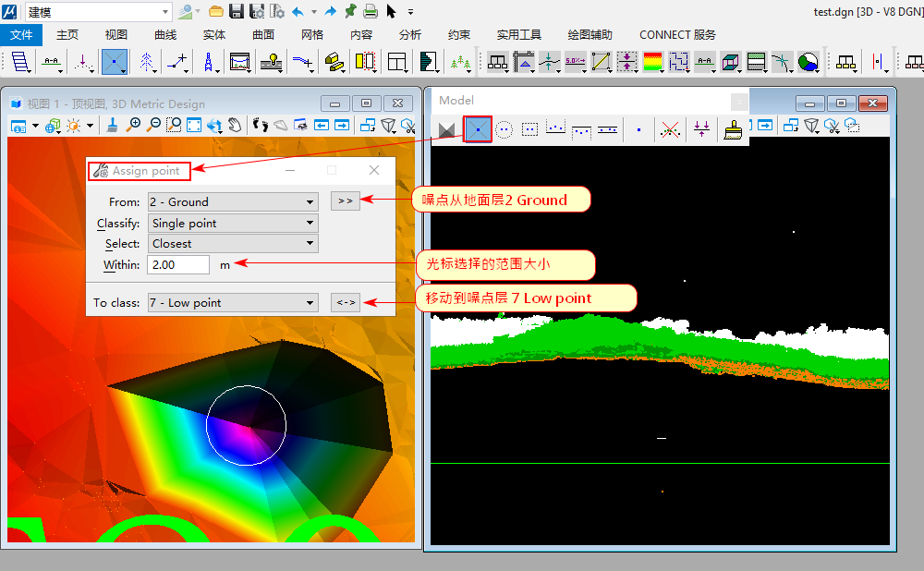Screen dimensions: 924x571
Task: Click the rainbow color-by-elevation toolbar icon
Action: pos(653,62)
